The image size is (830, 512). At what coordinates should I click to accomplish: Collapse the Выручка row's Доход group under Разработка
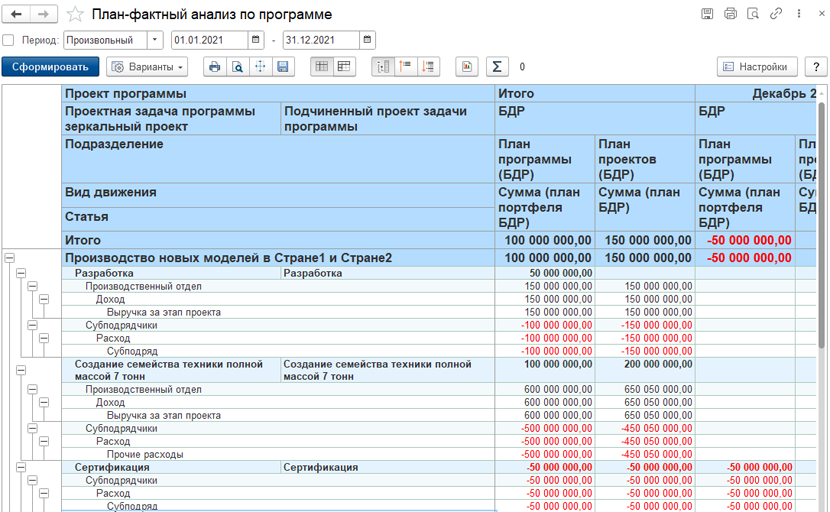pyautogui.click(x=44, y=299)
